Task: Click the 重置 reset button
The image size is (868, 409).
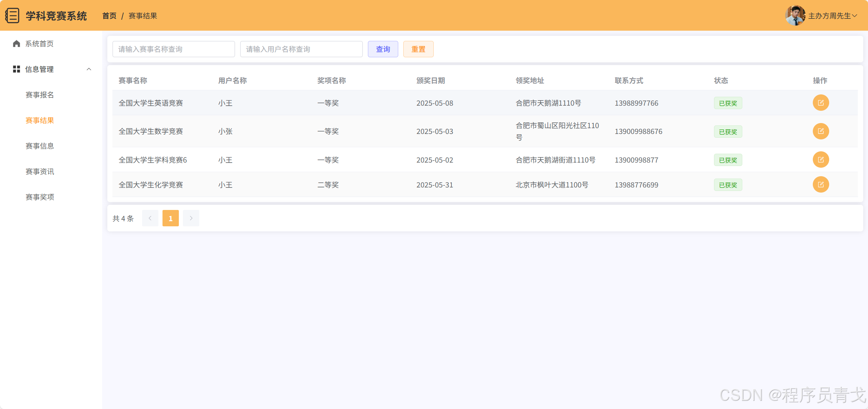Action: point(418,49)
